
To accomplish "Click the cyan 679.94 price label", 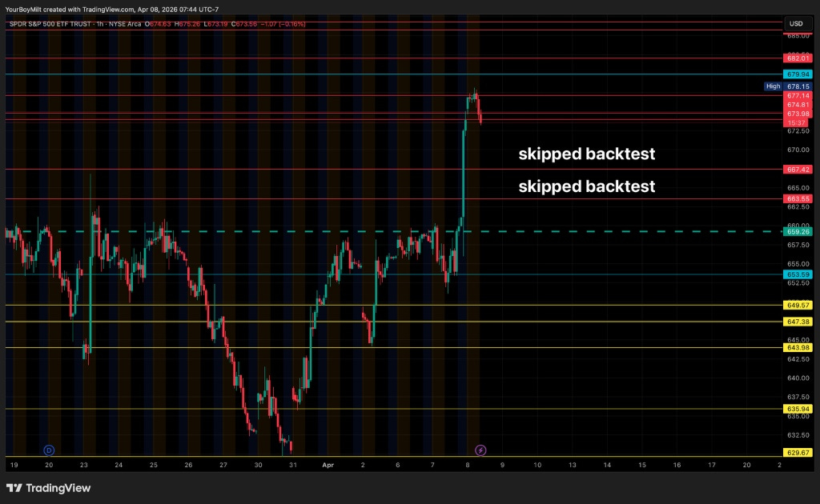I will click(x=798, y=74).
